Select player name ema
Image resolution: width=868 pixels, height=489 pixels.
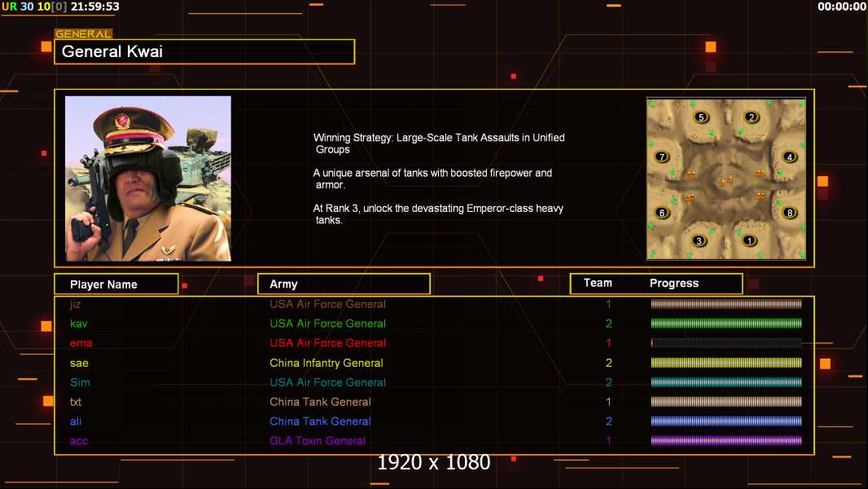(x=81, y=343)
